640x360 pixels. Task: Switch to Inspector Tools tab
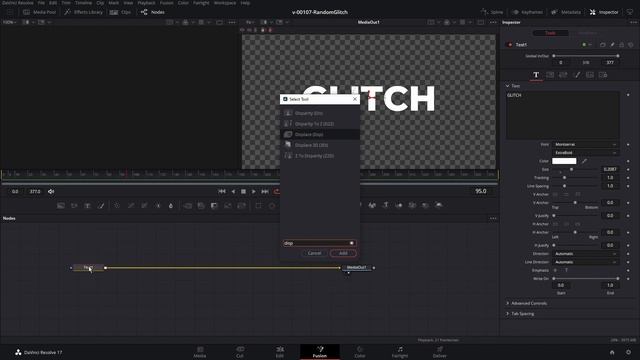coord(550,33)
